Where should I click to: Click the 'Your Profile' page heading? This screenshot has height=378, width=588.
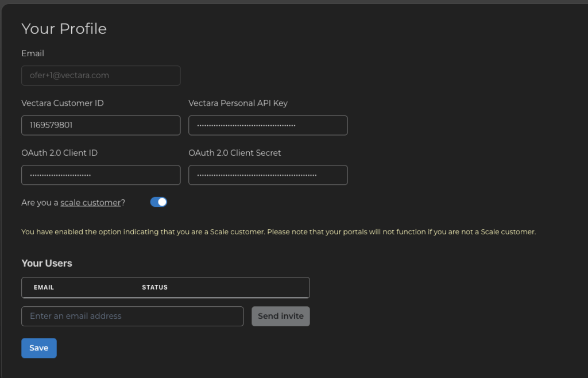(64, 29)
